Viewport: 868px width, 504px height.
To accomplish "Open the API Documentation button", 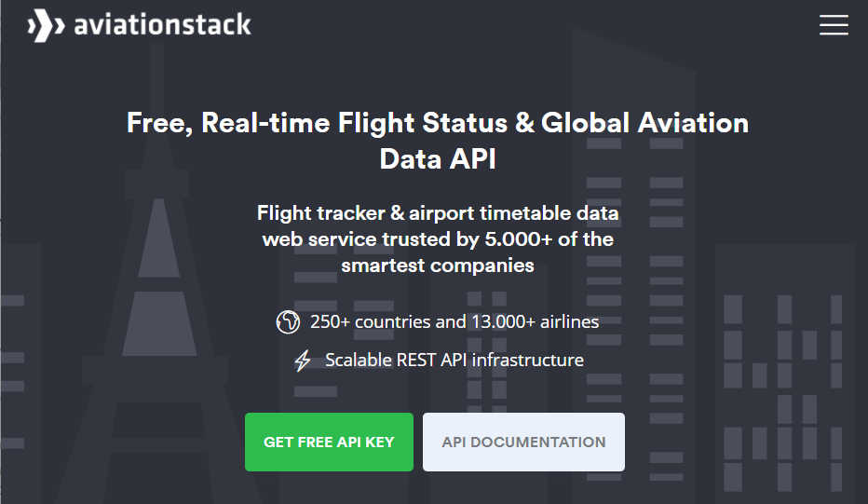I will click(x=523, y=442).
